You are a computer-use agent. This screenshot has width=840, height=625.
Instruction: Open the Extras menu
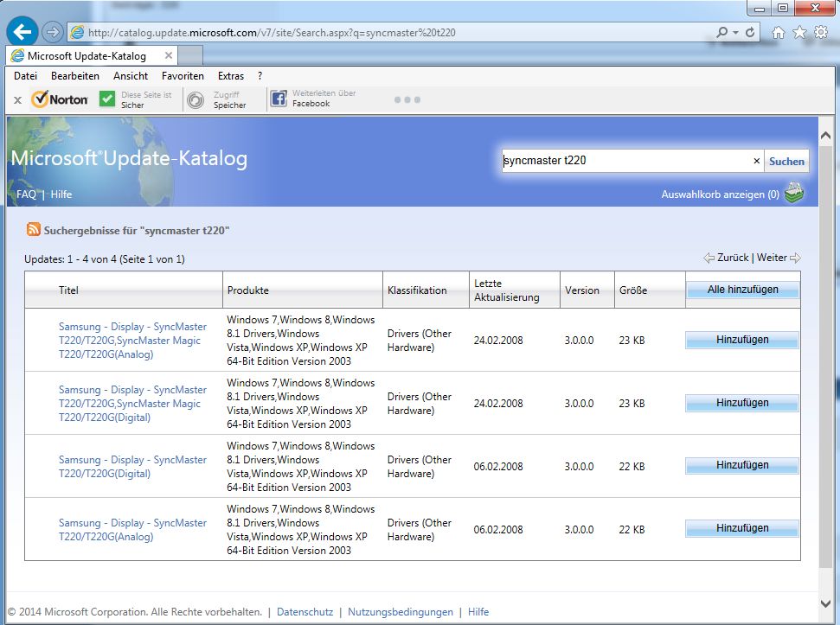[231, 76]
